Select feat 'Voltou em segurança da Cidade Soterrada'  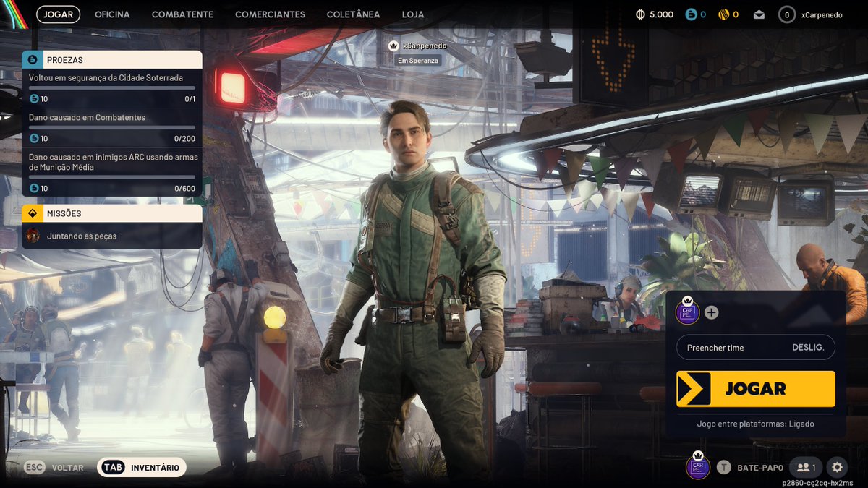tap(112, 89)
